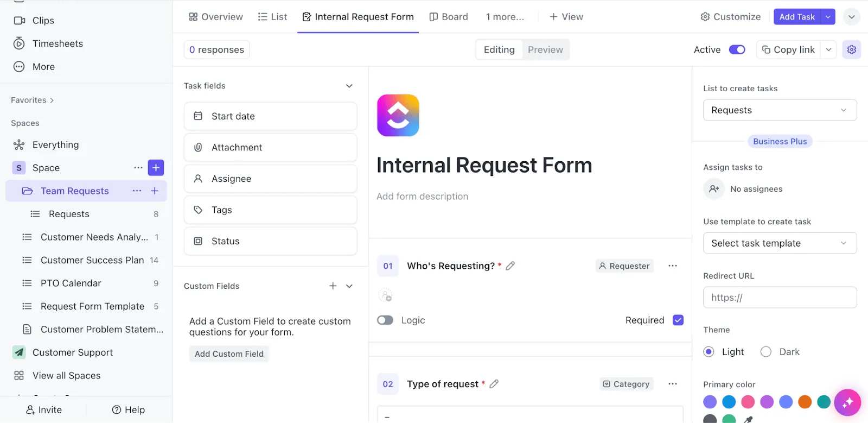This screenshot has height=423, width=868.
Task: Add the Tags task field
Action: [x=270, y=210]
